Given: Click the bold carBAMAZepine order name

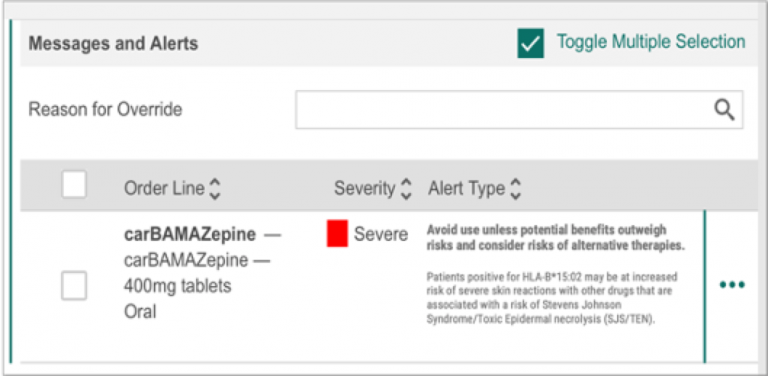Looking at the screenshot, I should [x=190, y=235].
